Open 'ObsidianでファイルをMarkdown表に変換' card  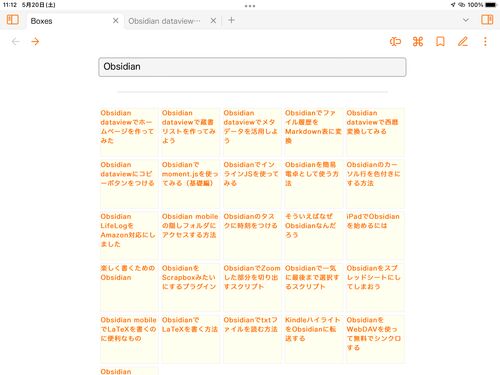pos(313,132)
